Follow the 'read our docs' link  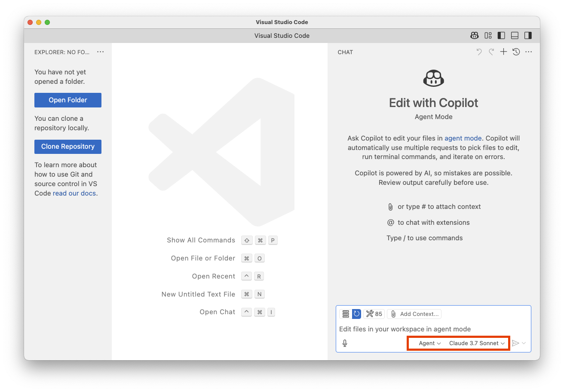[74, 193]
